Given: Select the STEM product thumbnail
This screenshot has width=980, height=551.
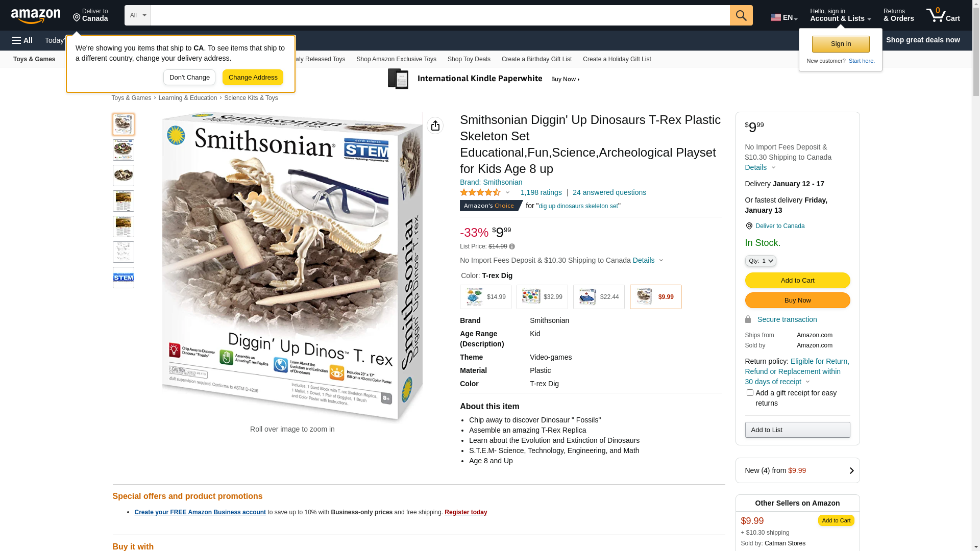Looking at the screenshot, I should point(124,278).
